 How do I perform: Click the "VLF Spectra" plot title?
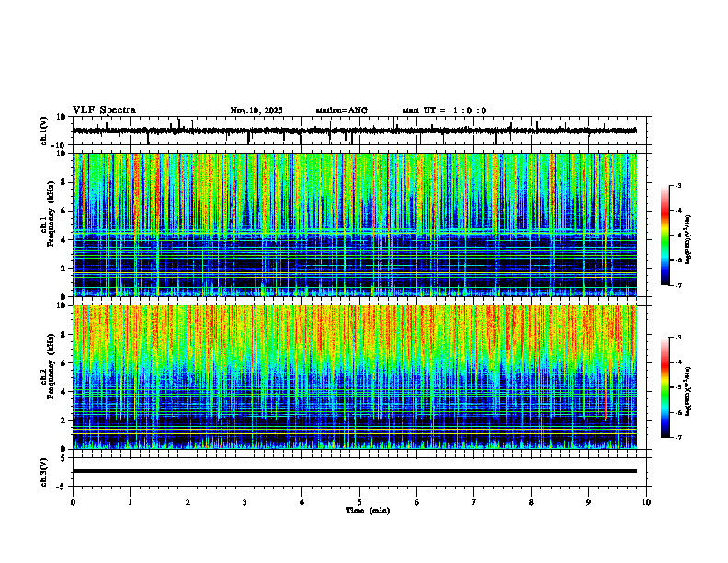pos(104,110)
